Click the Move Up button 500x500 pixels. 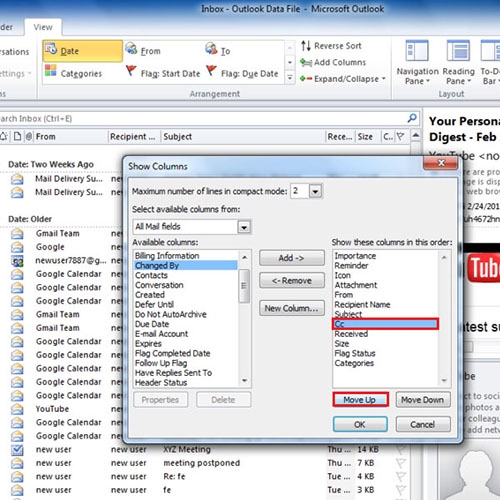(x=360, y=399)
